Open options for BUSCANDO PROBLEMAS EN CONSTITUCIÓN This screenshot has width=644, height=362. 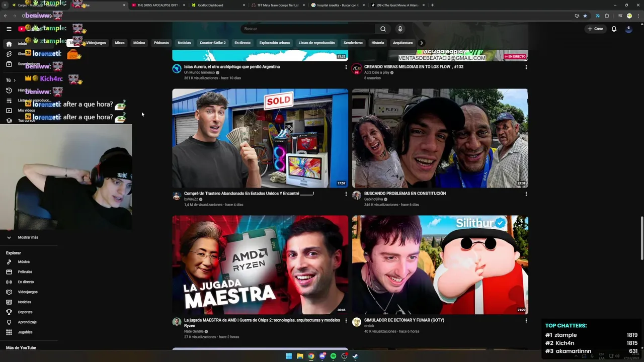[526, 194]
